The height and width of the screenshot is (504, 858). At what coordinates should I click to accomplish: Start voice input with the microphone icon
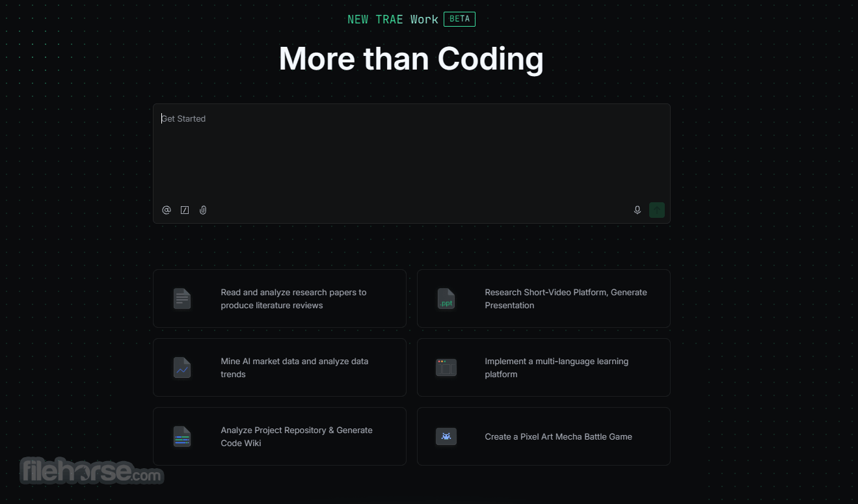[x=637, y=210]
